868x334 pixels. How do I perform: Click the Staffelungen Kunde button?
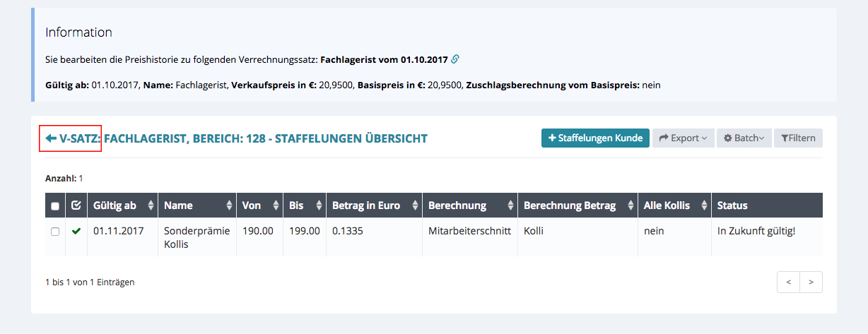click(x=595, y=138)
